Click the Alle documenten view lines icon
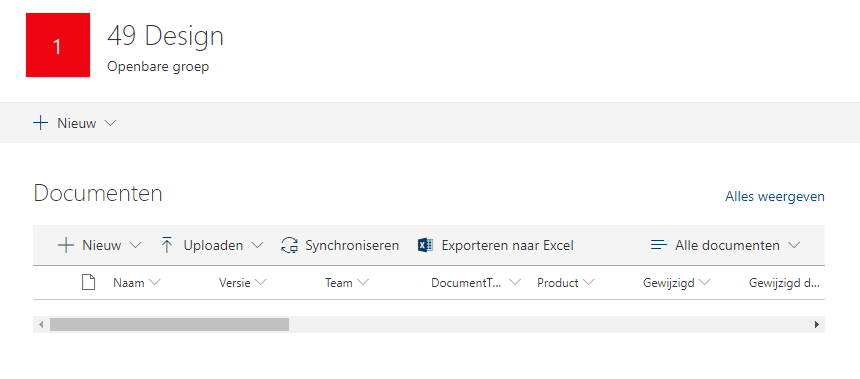 659,245
